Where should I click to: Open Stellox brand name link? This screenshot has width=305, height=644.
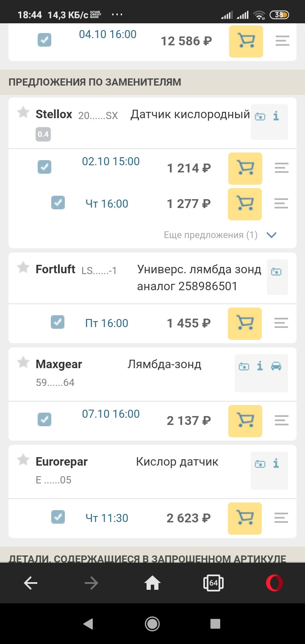[54, 114]
